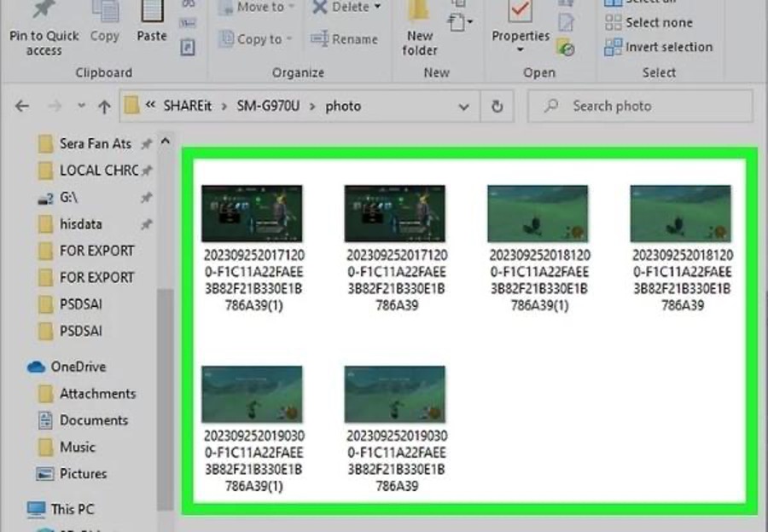Select the 202309252018120 image without (1)
Viewport: 768px width, 532px height.
click(682, 249)
